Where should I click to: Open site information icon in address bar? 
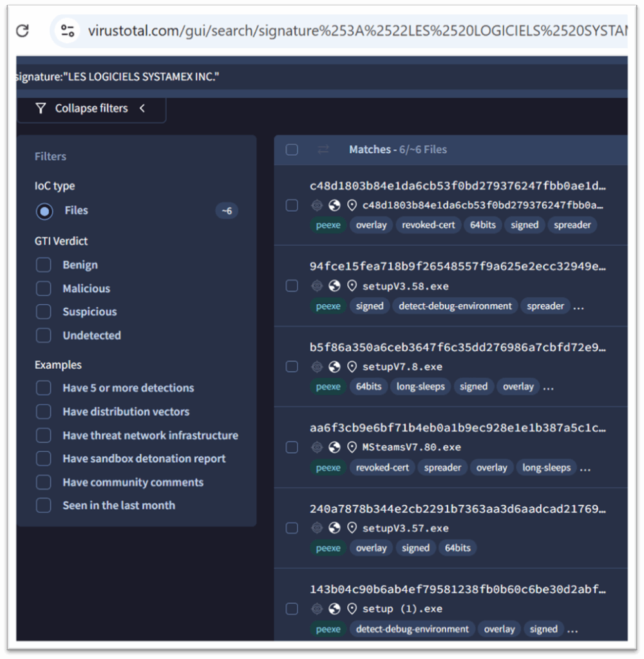68,31
